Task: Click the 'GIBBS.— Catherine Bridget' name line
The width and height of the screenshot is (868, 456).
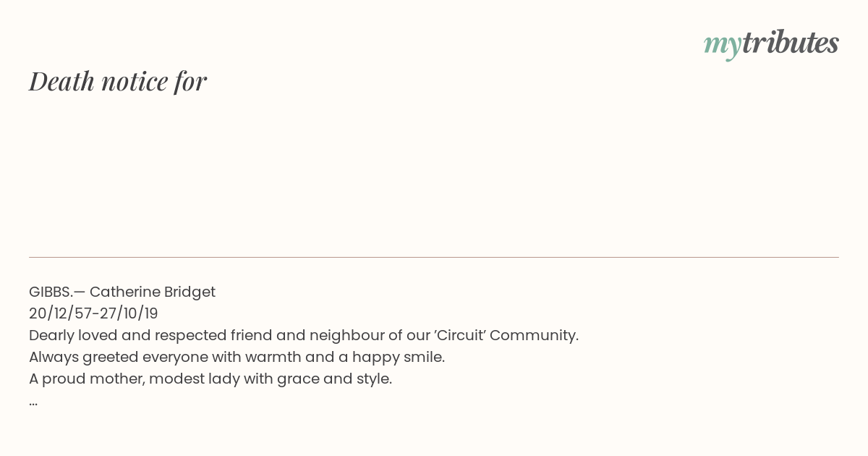Action: click(122, 292)
